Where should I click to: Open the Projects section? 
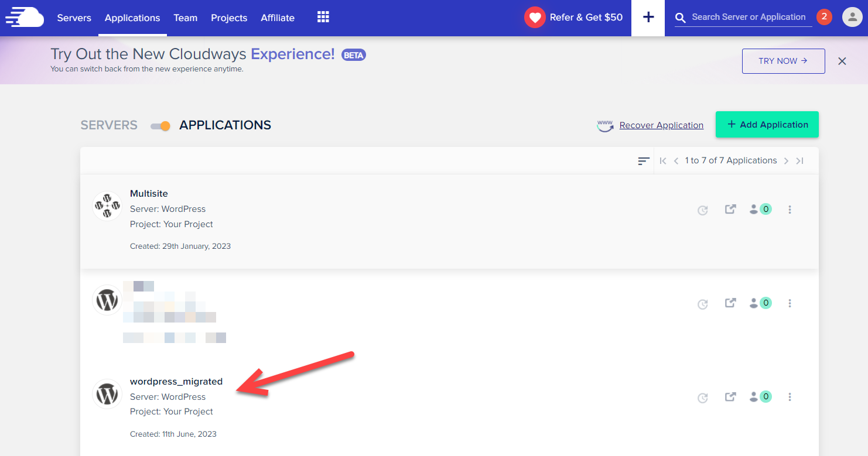229,18
